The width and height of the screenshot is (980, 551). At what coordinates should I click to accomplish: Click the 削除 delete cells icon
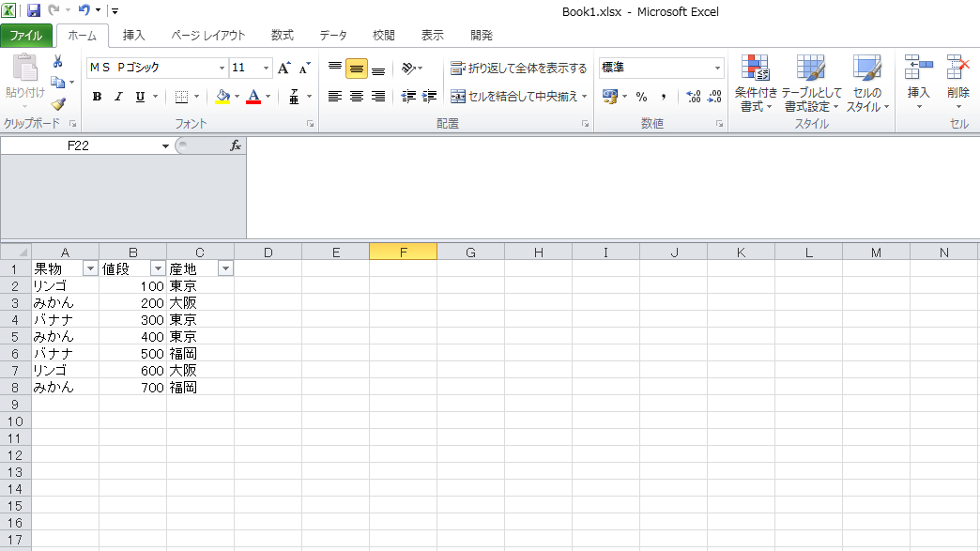click(957, 67)
